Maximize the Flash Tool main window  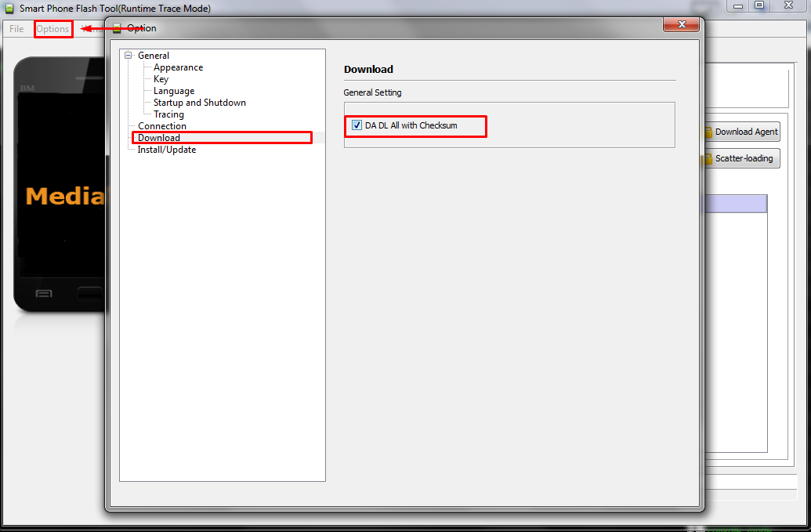(759, 5)
